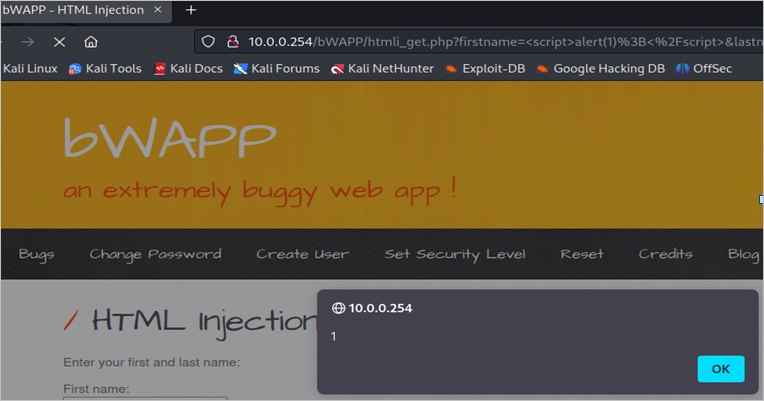Click the insecure connection lock icon
The image size is (764, 401).
pyautogui.click(x=233, y=42)
